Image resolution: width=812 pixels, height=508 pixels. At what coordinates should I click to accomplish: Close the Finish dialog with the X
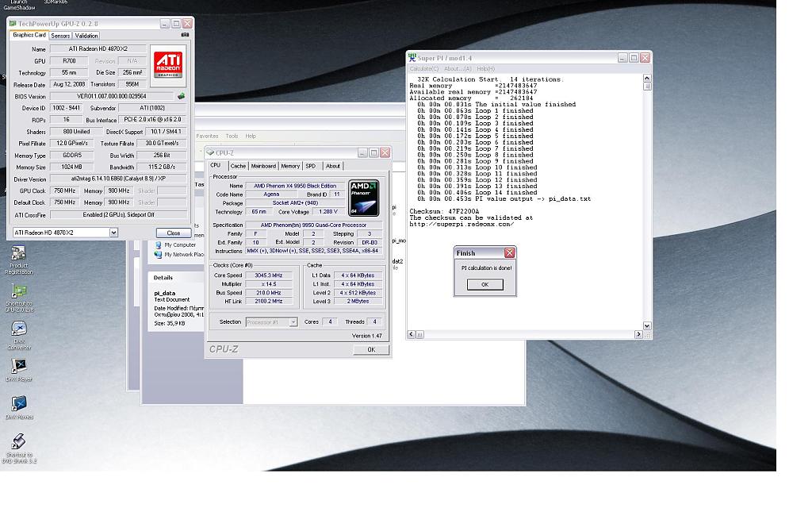[x=510, y=252]
